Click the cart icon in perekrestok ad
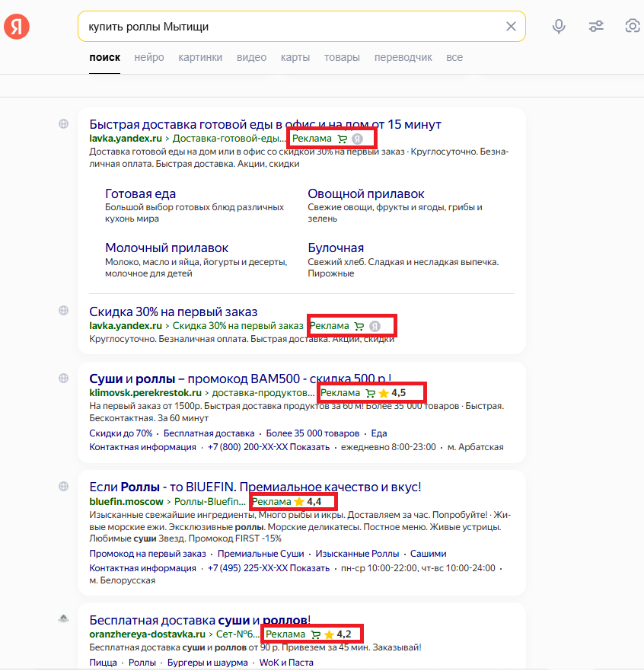 coord(370,393)
